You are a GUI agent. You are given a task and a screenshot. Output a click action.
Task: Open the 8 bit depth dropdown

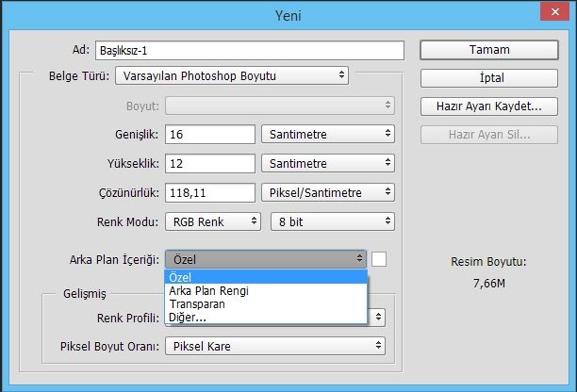click(333, 221)
